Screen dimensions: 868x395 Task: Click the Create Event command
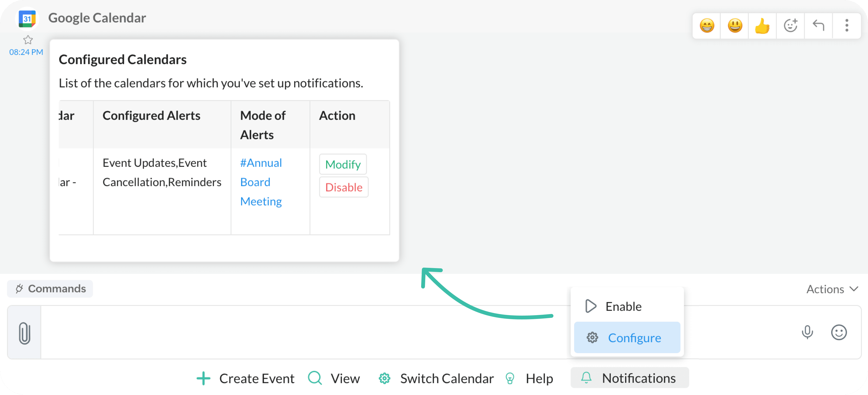(x=245, y=378)
